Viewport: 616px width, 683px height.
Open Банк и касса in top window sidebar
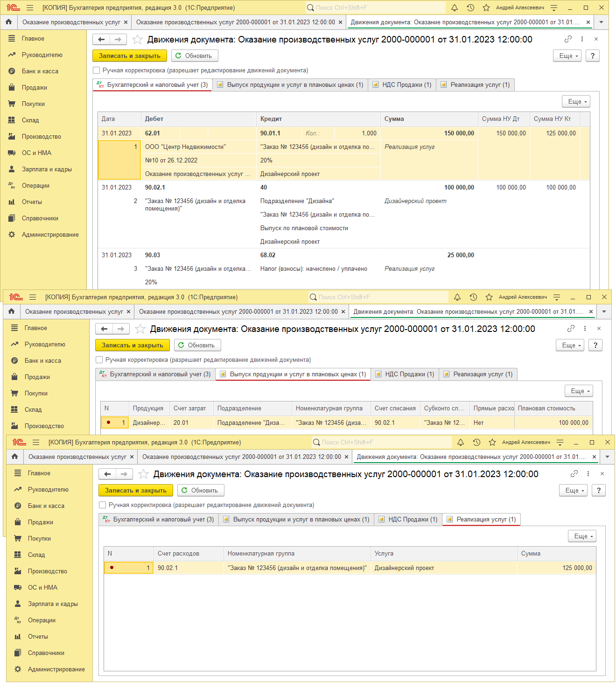pos(40,71)
